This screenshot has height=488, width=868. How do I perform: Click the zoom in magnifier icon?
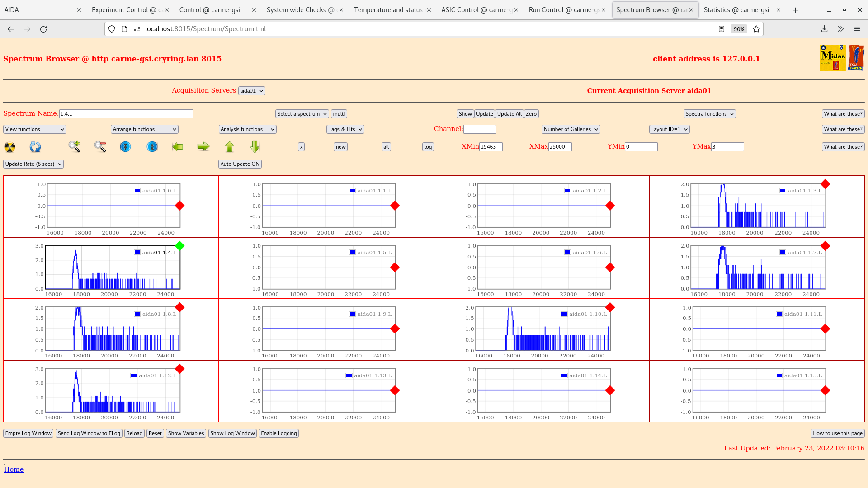(74, 146)
